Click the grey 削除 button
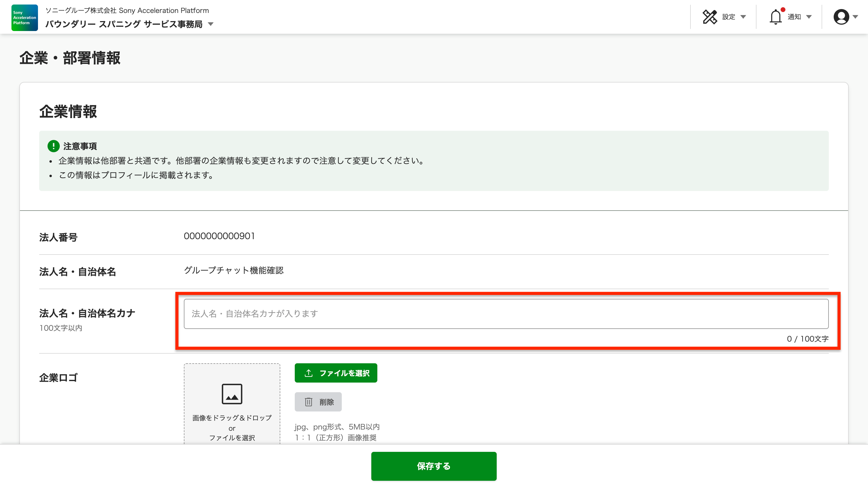This screenshot has height=488, width=868. [318, 402]
